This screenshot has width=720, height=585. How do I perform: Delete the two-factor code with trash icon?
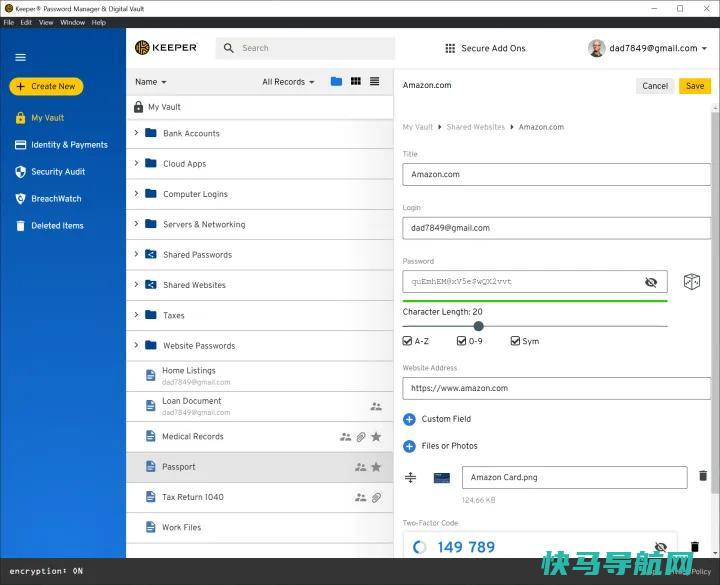coord(695,546)
